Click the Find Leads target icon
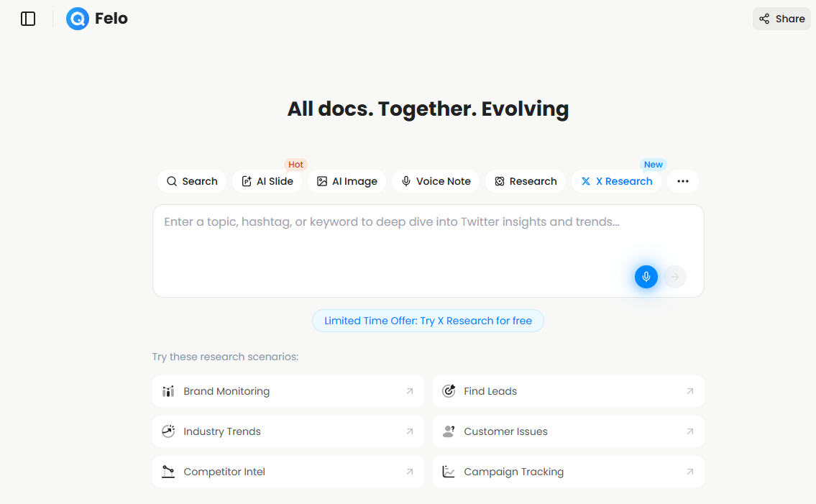The height and width of the screenshot is (504, 816). pyautogui.click(x=449, y=391)
